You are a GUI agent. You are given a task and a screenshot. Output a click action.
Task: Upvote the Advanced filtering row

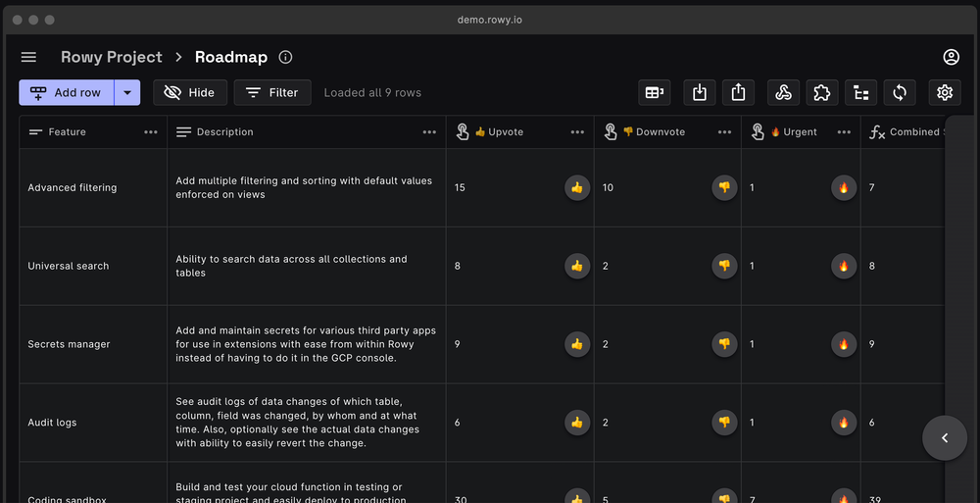point(577,187)
